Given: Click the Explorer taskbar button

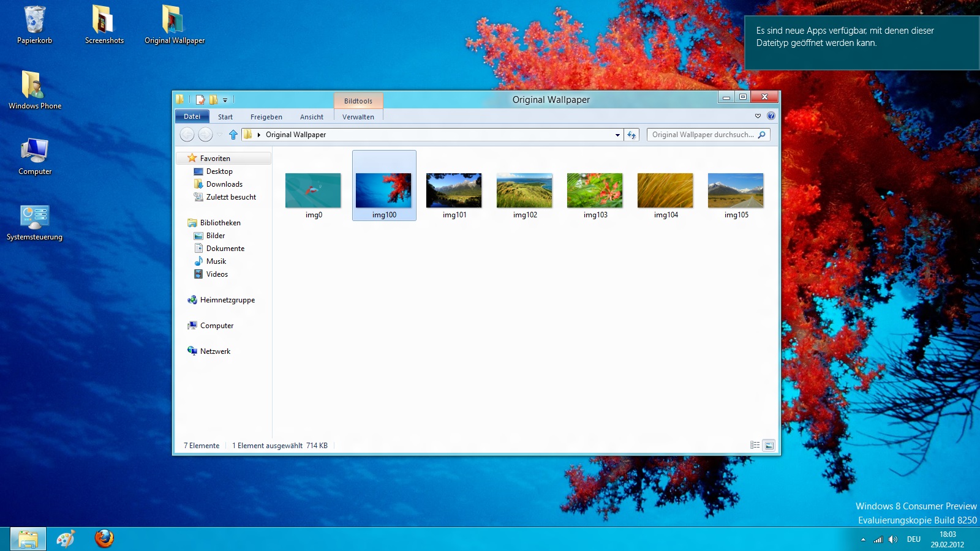Looking at the screenshot, I should (x=28, y=539).
